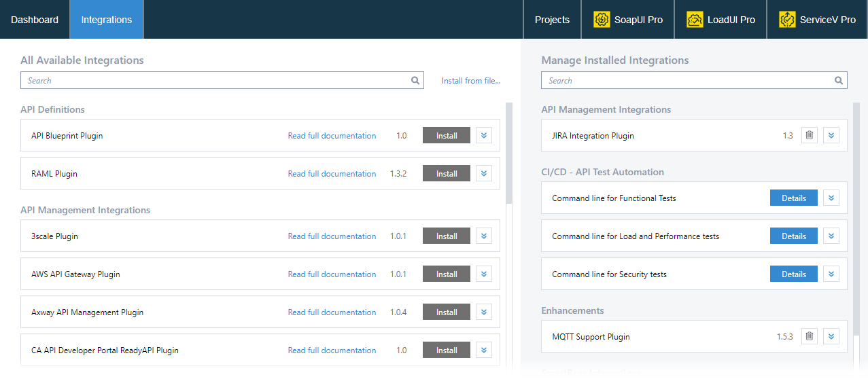Focus the Manage Installed Integrations search field
This screenshot has width=868, height=379.
tap(694, 80)
